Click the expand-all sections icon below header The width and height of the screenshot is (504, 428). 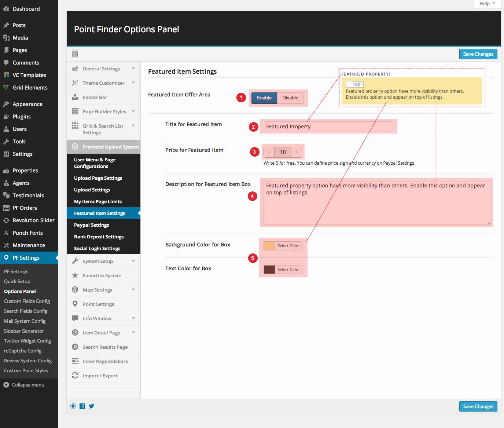(75, 54)
